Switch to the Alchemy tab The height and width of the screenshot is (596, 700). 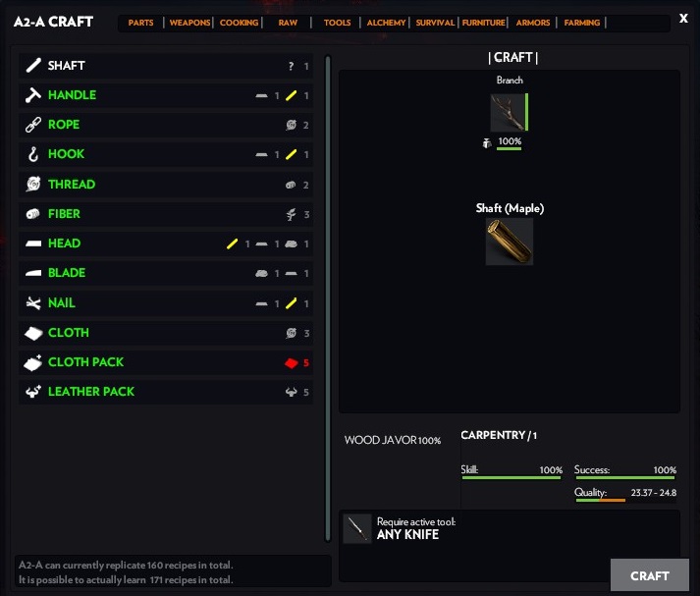point(386,23)
